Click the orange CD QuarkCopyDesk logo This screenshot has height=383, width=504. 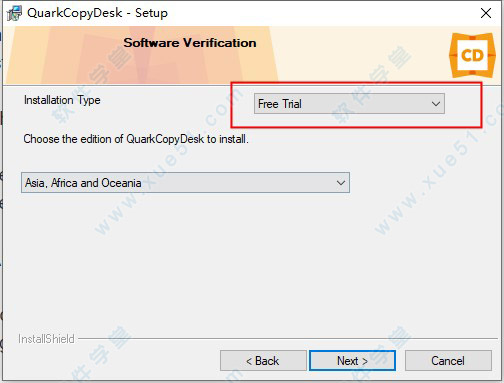(x=472, y=55)
